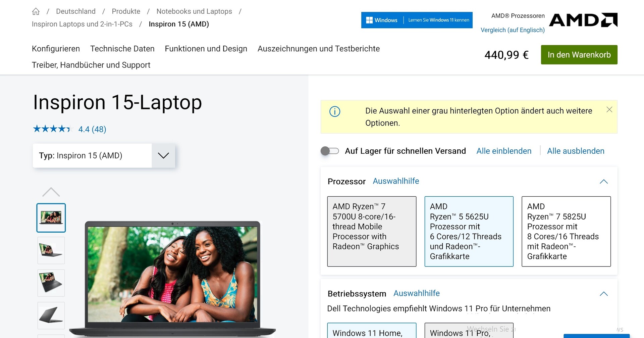Open the 'Typ: Inspiron 15 (AMD)' dropdown

(x=104, y=156)
